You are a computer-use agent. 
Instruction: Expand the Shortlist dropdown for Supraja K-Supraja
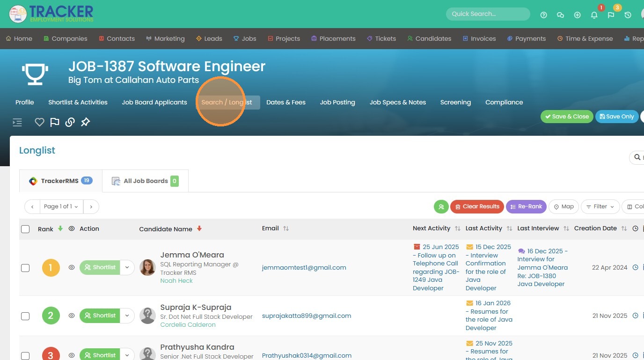[127, 316]
